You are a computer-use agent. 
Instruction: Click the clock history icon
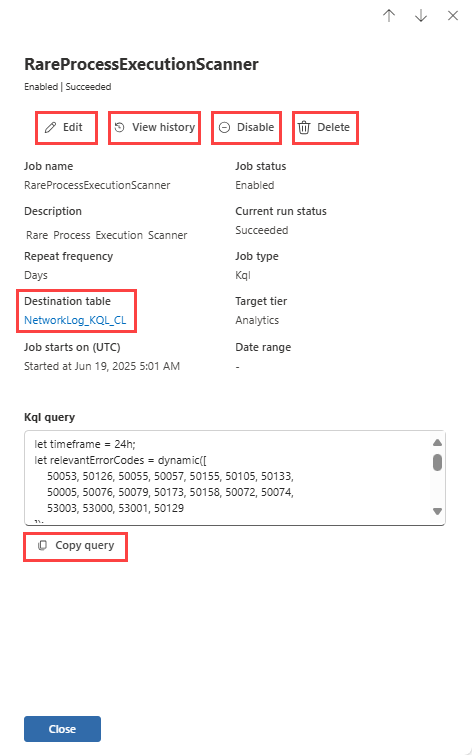point(119,128)
